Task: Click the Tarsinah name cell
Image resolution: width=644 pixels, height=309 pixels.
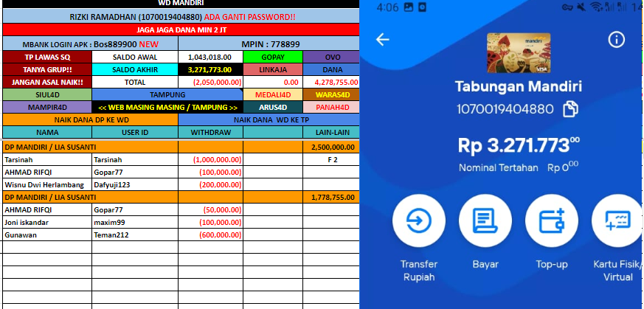Action: point(47,159)
